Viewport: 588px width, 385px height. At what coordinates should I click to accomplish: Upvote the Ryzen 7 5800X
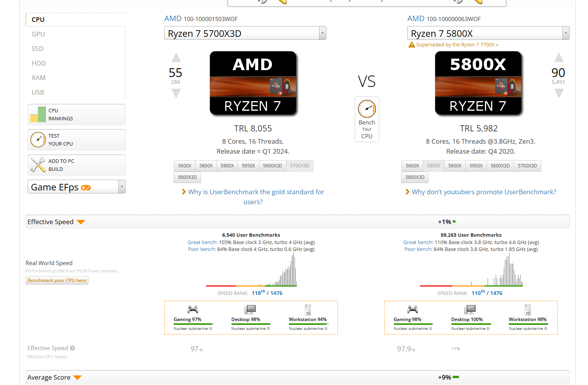[x=559, y=58]
